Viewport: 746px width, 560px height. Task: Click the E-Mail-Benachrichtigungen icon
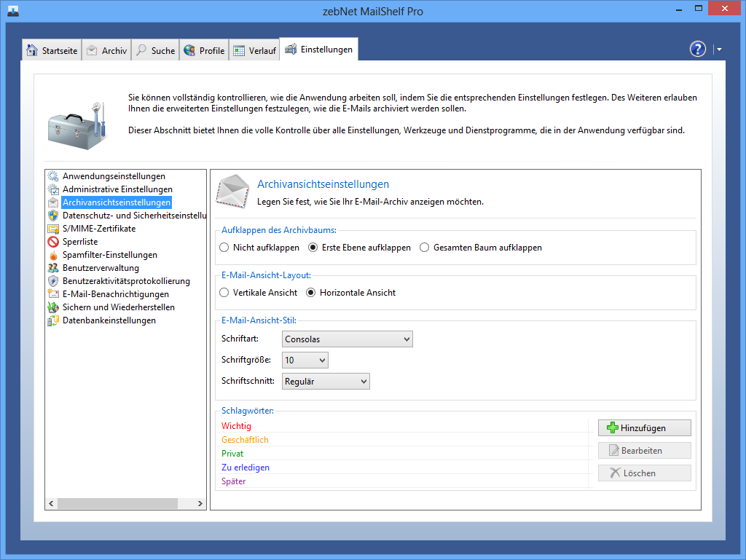(53, 294)
